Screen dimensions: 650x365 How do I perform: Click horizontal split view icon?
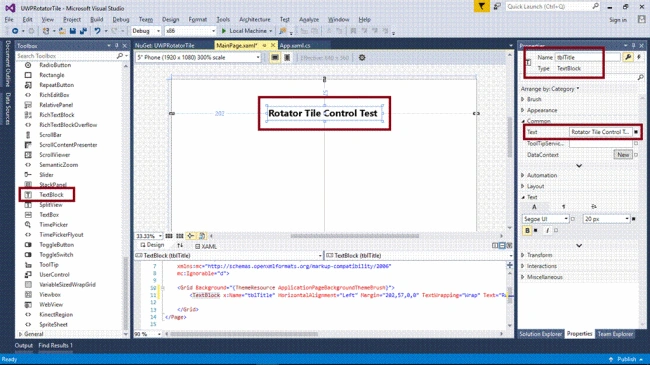[x=502, y=246]
